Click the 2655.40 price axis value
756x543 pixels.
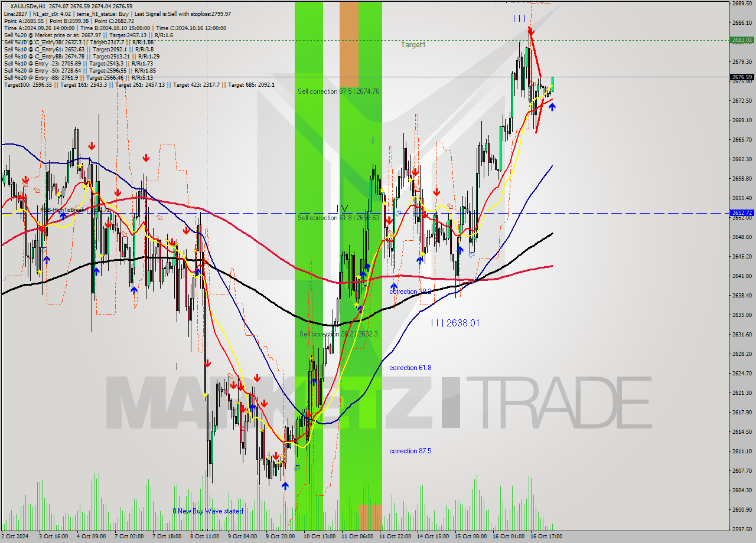[742, 198]
